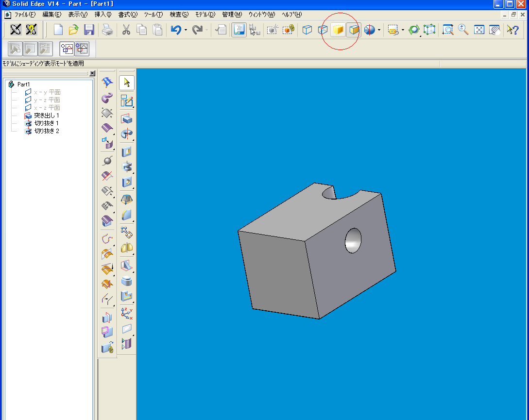
Task: Click the Rotate view icon
Action: [x=413, y=30]
